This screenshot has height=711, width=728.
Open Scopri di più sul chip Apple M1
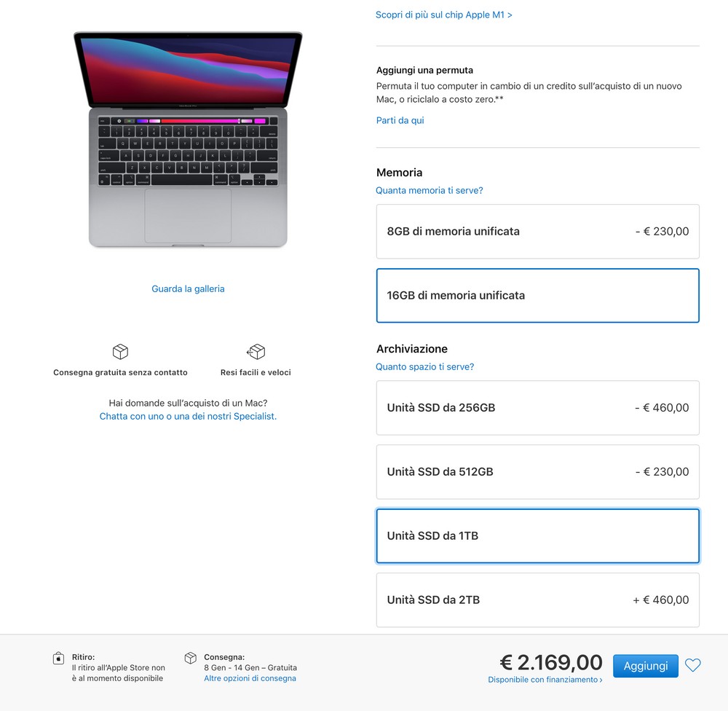coord(444,15)
